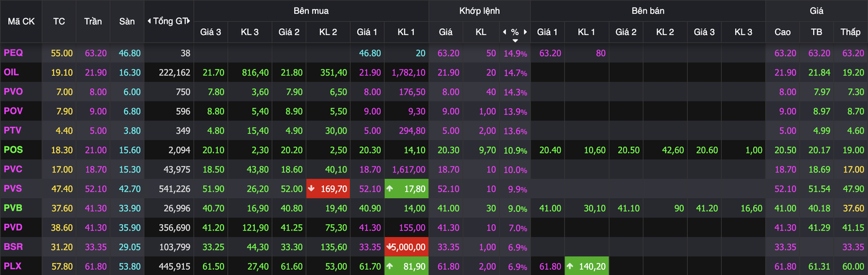Click the green up-arrow cell 17,80 in PVS row
Viewport: 868px width, 275px height.
(x=406, y=188)
